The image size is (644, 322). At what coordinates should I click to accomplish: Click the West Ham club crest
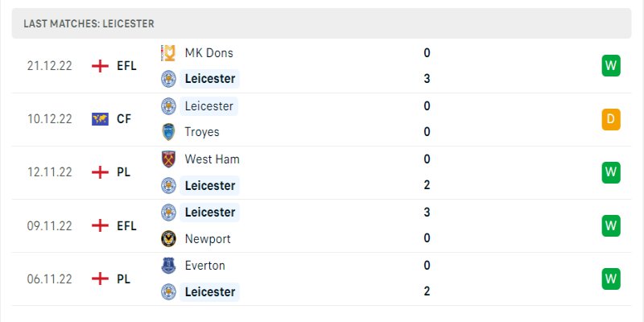click(168, 159)
